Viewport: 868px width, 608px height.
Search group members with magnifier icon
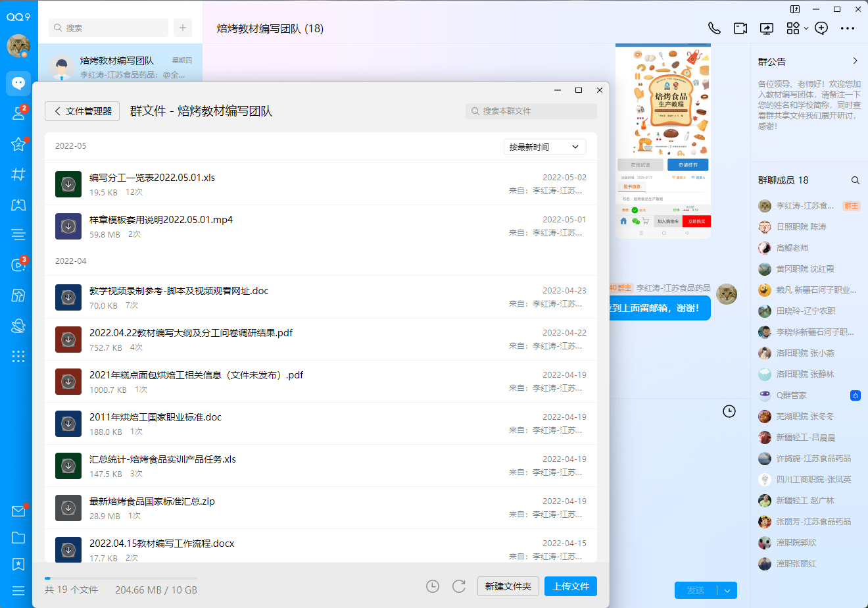(x=855, y=180)
